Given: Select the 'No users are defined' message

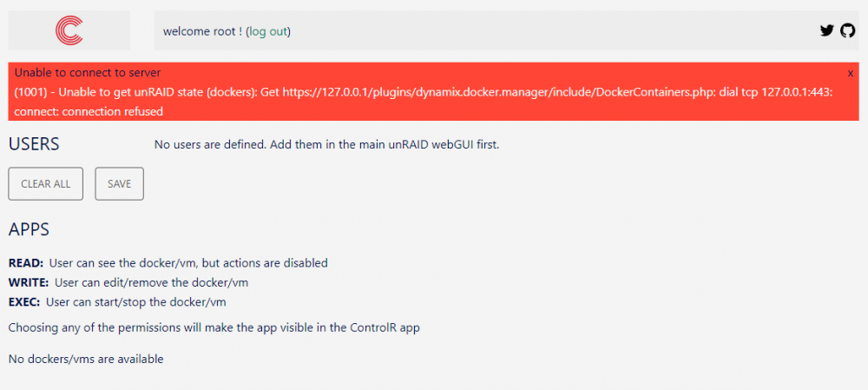Looking at the screenshot, I should pos(326,145).
